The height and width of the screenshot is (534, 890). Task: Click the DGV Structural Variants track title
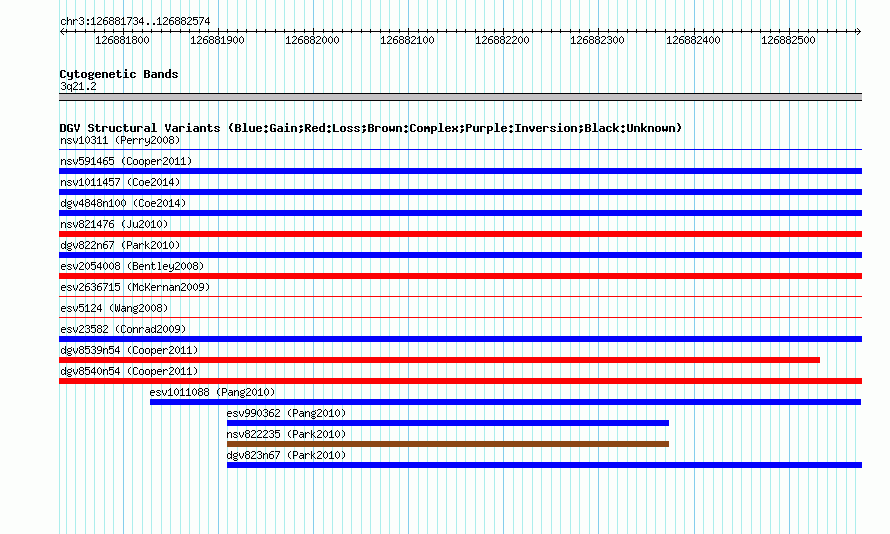pyautogui.click(x=371, y=128)
